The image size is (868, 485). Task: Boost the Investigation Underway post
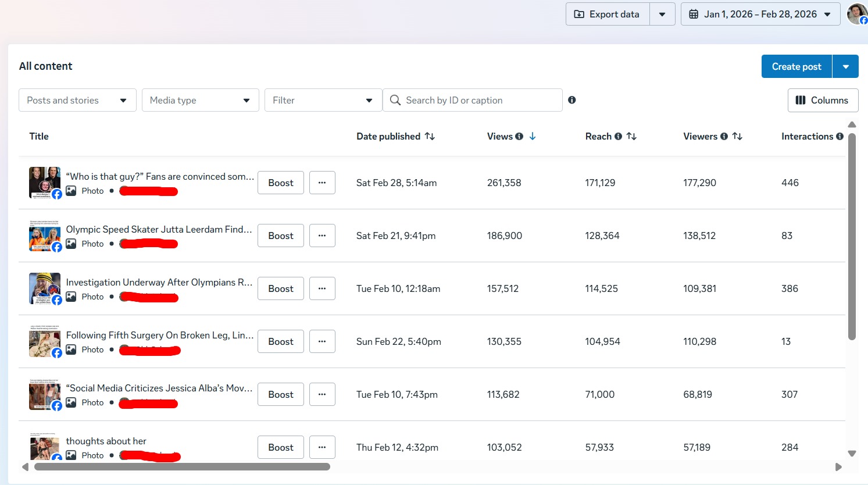click(x=281, y=288)
